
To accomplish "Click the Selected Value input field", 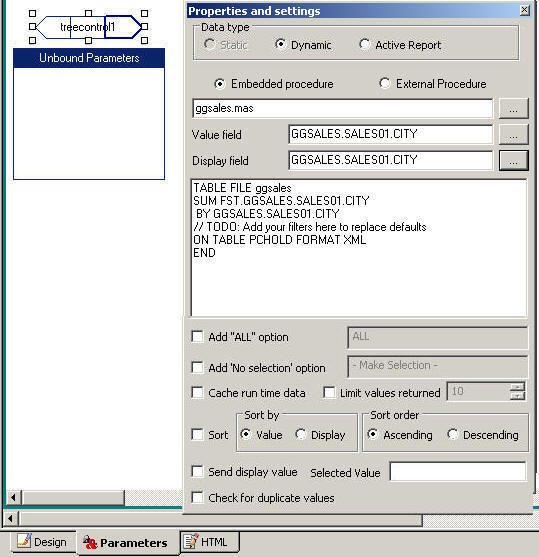I will 458,471.
